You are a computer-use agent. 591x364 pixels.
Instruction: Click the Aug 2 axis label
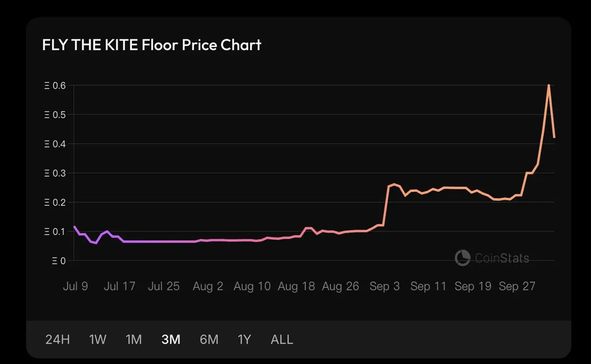tap(208, 286)
